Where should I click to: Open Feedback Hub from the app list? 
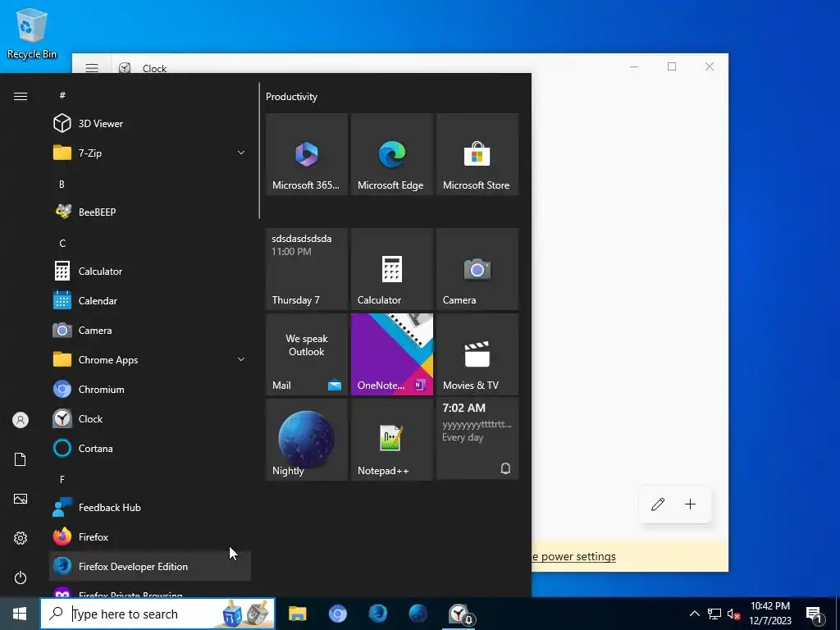pos(150,507)
